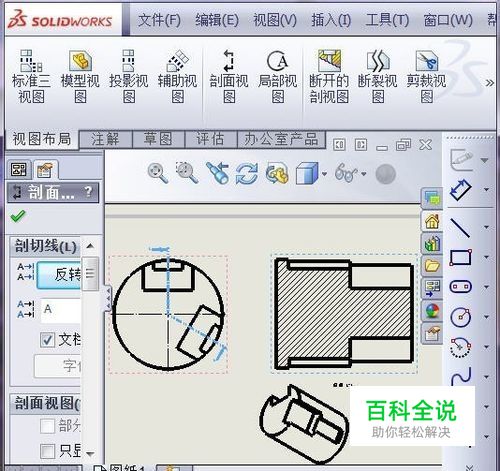Click the Crop View (剪裁视图) tool
Screen dimensions: 500x471
tap(426, 76)
